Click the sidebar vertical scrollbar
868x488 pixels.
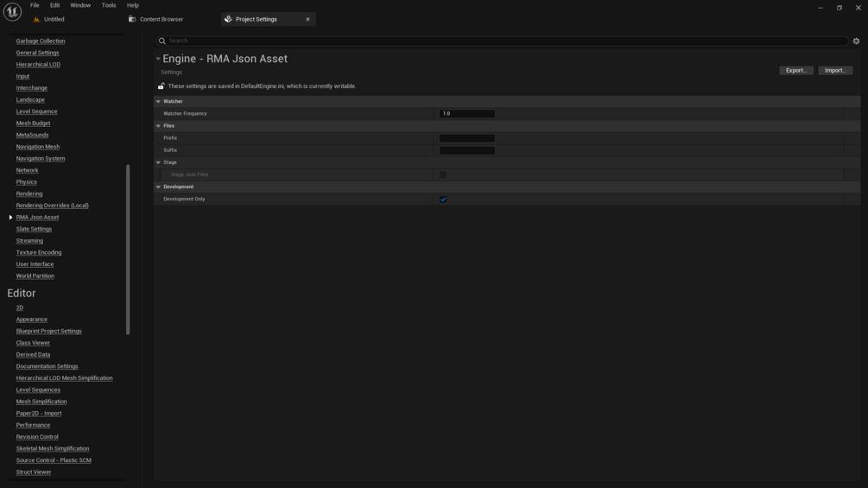(x=128, y=250)
